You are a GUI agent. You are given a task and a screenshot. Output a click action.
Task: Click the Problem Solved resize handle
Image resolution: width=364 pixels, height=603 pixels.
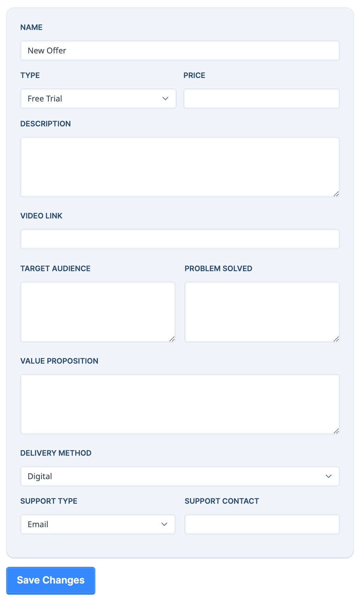tap(336, 339)
